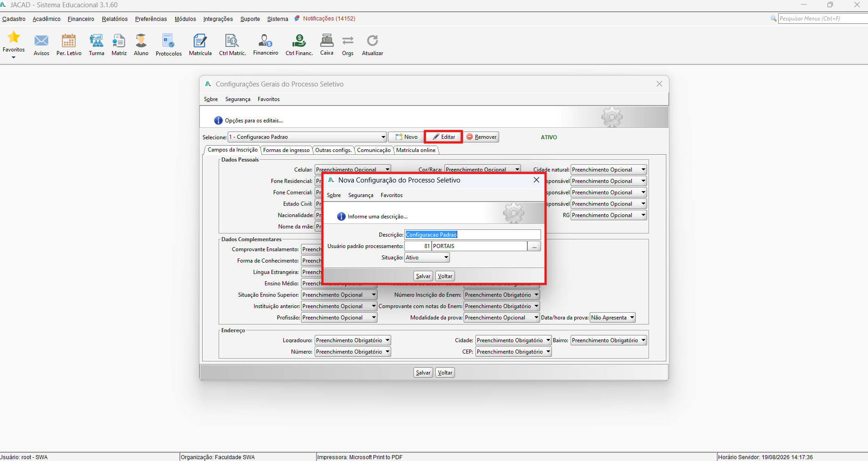Click the Novo button
The width and height of the screenshot is (868, 461).
[x=407, y=137]
